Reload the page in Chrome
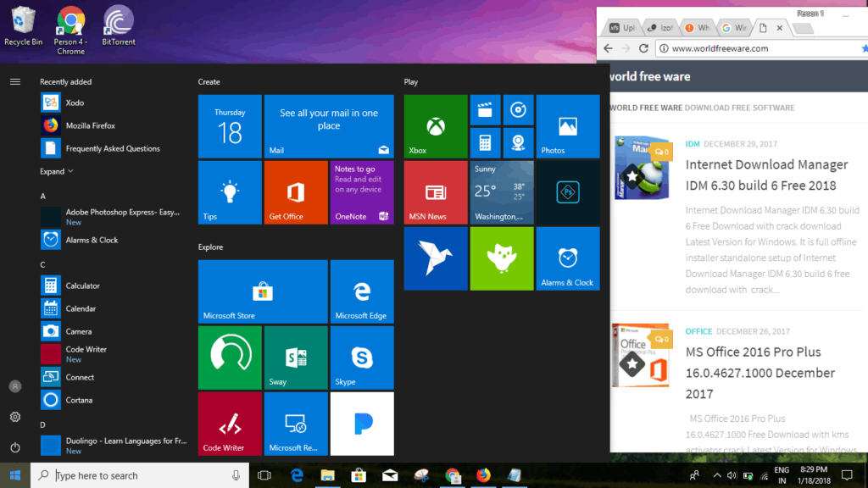868x488 pixels. [643, 48]
